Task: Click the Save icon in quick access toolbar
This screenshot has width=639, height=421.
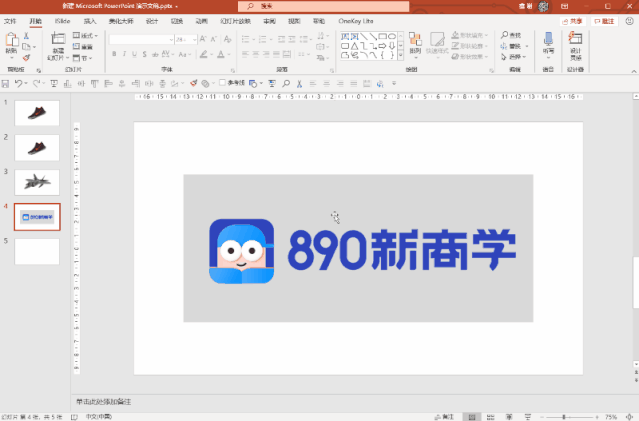Action: point(5,84)
